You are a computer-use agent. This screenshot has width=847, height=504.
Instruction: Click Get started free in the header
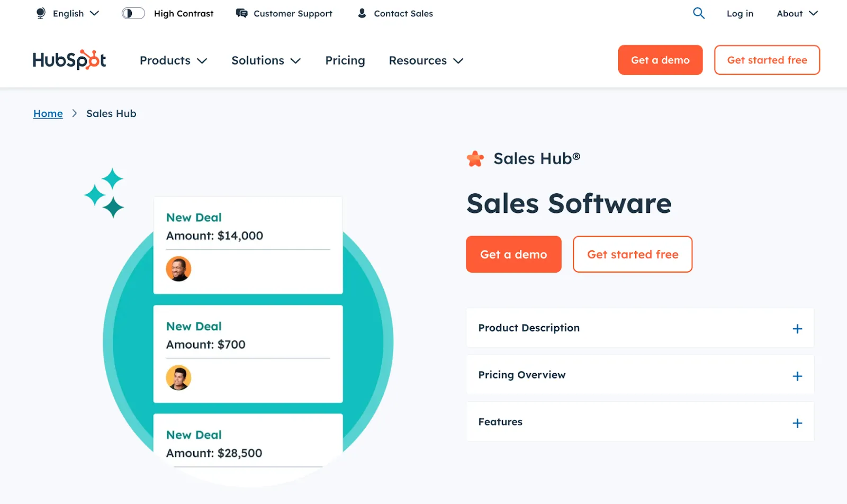(767, 60)
